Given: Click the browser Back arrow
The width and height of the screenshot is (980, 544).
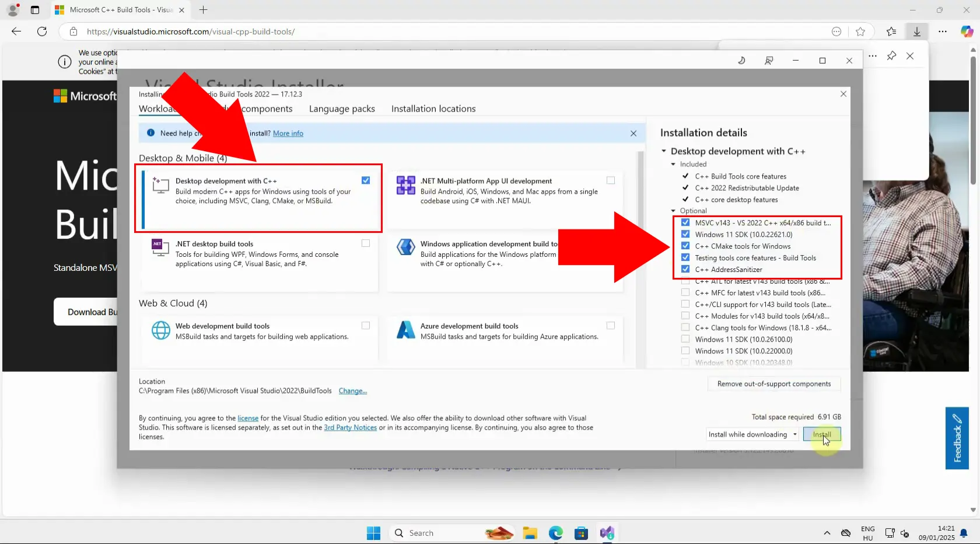Looking at the screenshot, I should tap(16, 32).
